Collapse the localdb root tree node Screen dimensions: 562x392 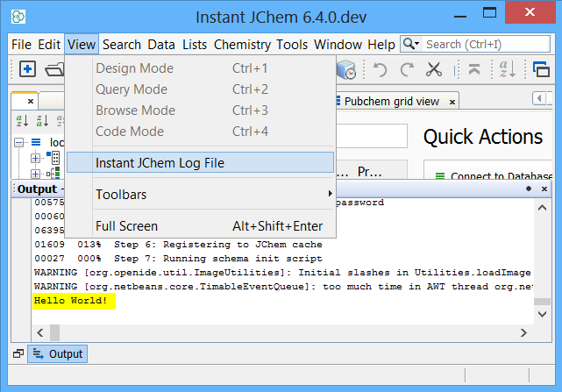coord(19,142)
